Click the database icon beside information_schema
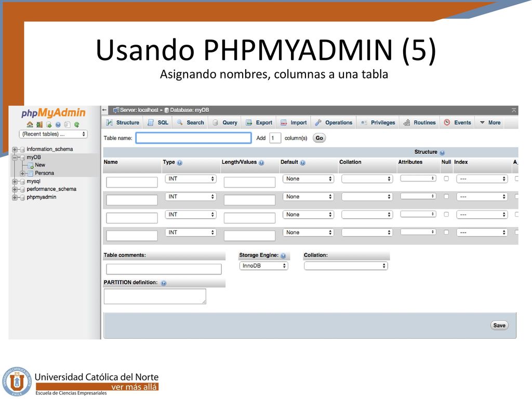This screenshot has width=532, height=399. click(22, 149)
